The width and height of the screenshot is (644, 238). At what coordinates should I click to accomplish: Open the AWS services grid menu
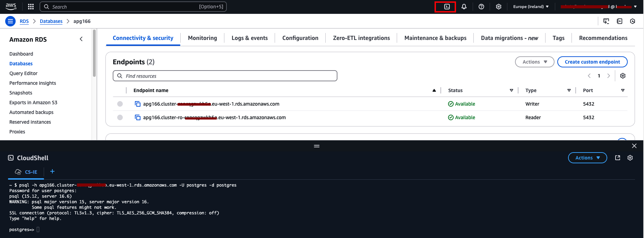(x=31, y=7)
